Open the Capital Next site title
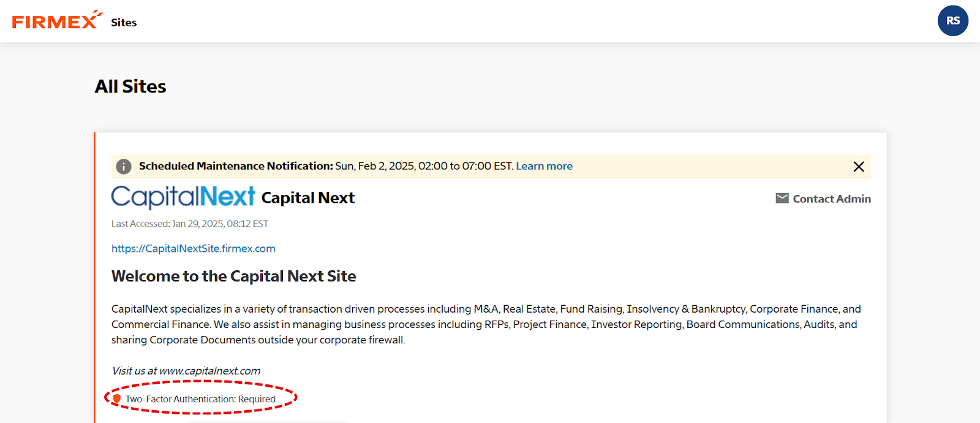The image size is (980, 423). tap(308, 198)
